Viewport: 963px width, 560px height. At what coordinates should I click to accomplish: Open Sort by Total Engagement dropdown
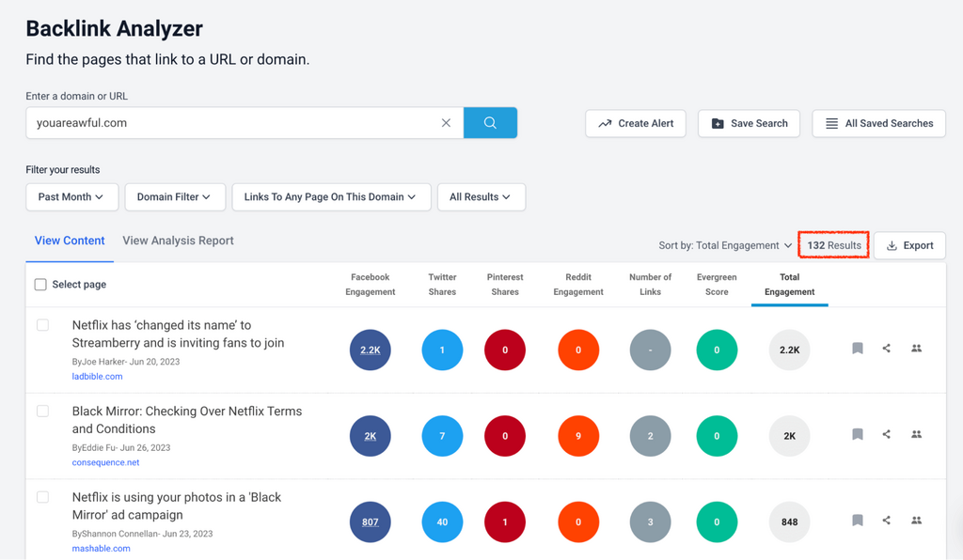click(x=725, y=245)
